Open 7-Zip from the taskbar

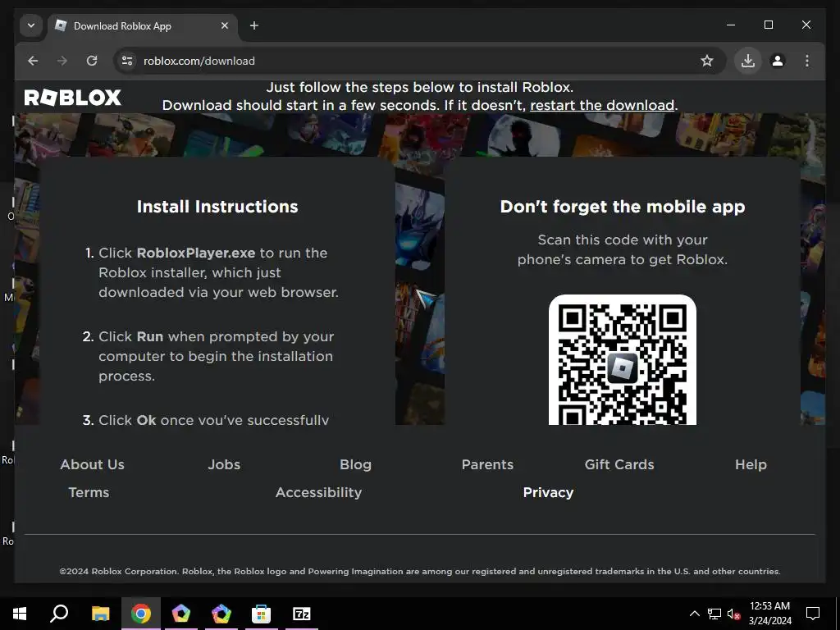[x=302, y=614]
